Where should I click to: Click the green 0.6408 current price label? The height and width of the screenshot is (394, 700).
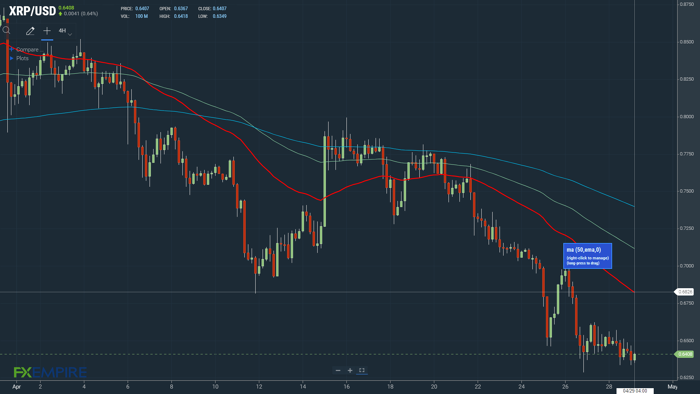pyautogui.click(x=685, y=354)
